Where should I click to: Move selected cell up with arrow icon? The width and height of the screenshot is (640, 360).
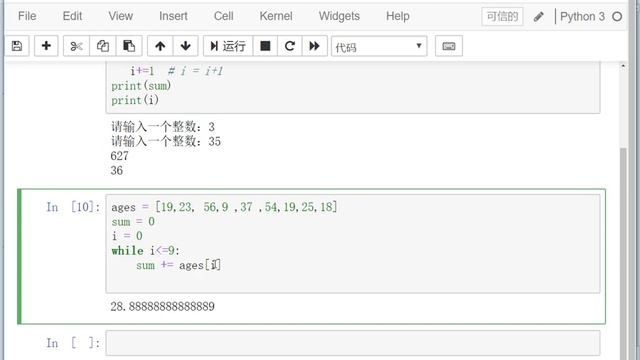tap(160, 46)
